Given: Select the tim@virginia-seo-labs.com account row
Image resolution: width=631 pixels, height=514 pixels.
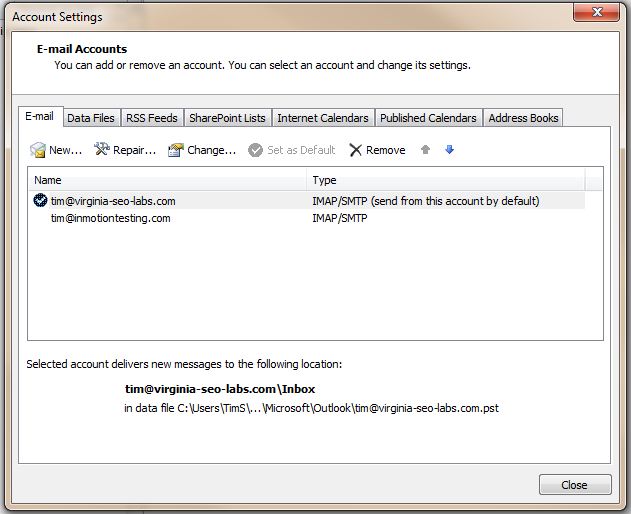Looking at the screenshot, I should (113, 201).
